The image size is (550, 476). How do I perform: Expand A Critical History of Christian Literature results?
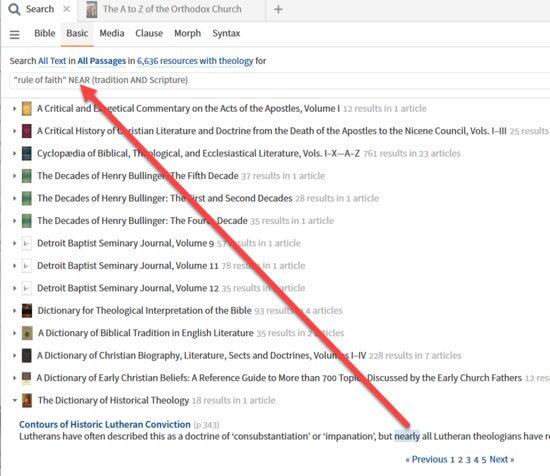[x=14, y=131]
